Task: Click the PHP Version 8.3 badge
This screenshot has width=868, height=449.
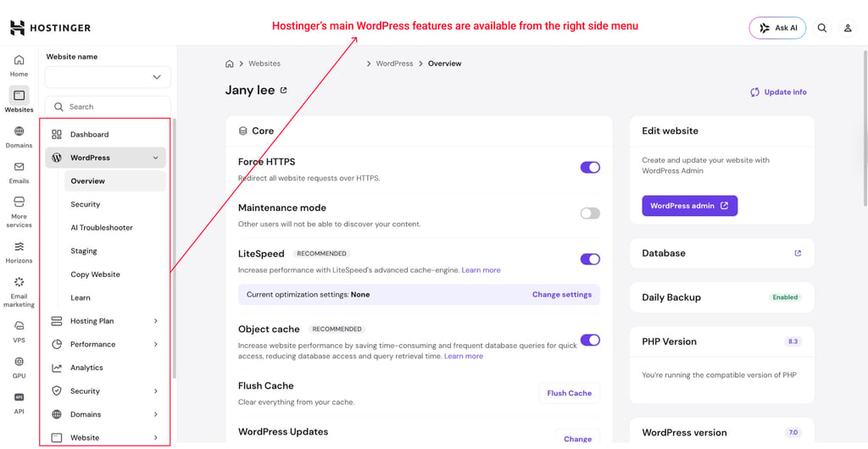Action: coord(793,341)
